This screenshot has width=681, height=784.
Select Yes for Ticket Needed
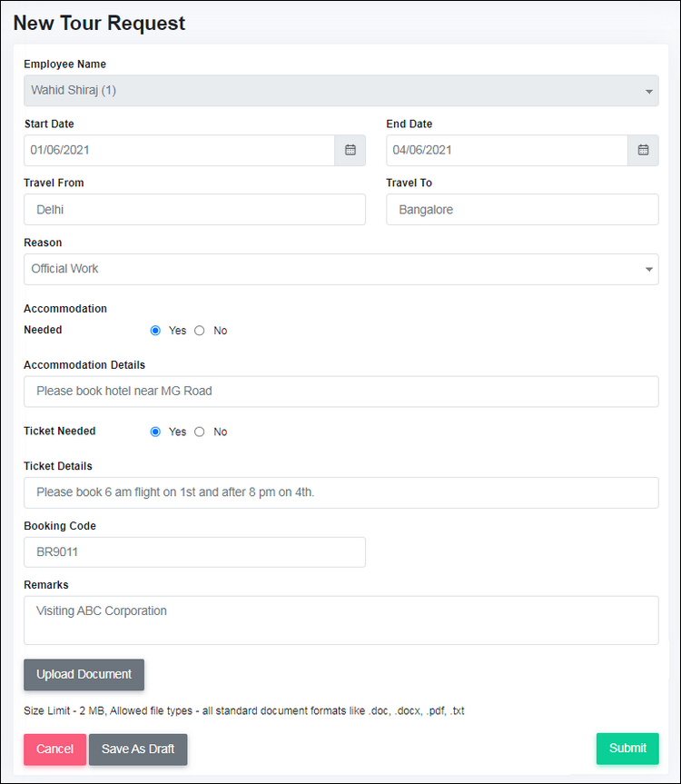[155, 432]
